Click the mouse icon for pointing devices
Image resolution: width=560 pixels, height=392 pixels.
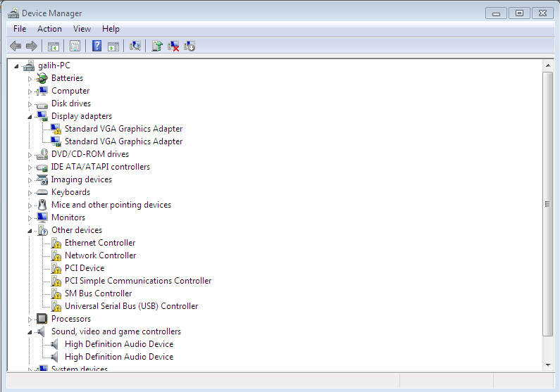(x=42, y=205)
